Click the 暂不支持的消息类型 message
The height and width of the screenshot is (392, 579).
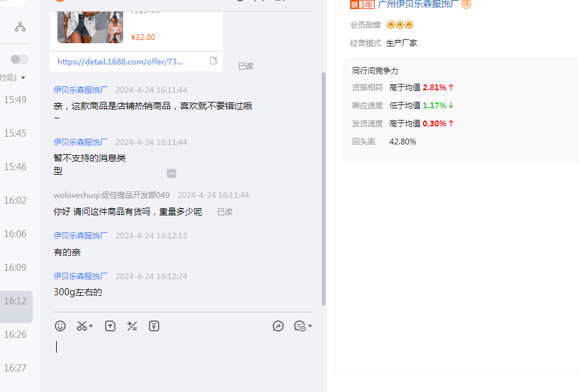tap(90, 164)
